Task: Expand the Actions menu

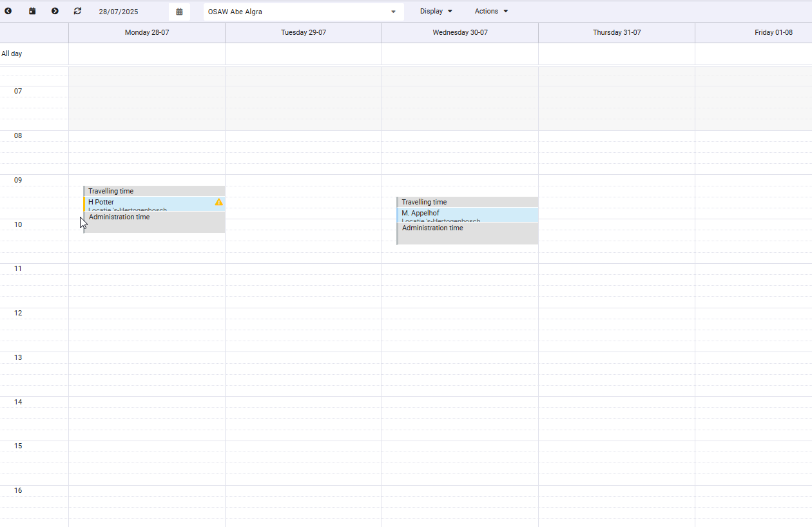Action: [x=491, y=11]
